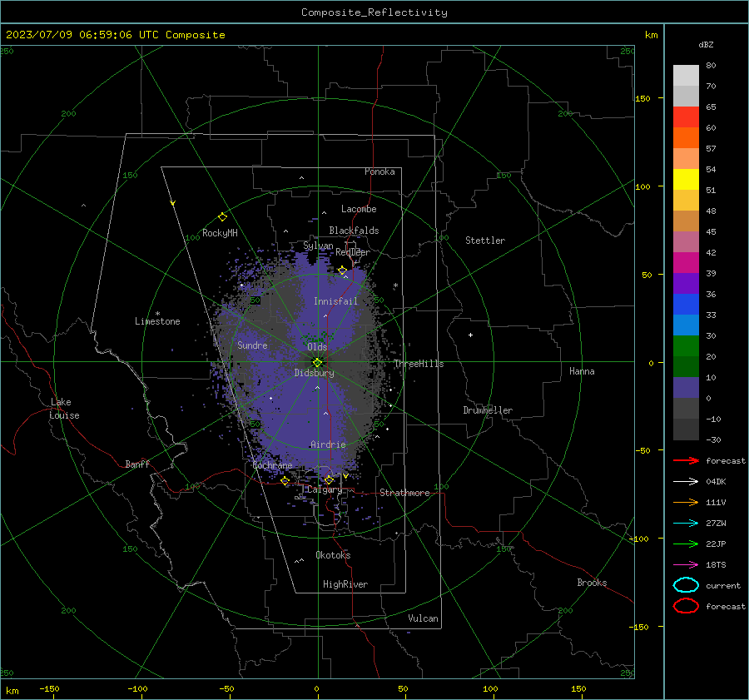Click the purple 0-10 dBZ color swatch
The height and width of the screenshot is (700, 749).
pyautogui.click(x=686, y=387)
